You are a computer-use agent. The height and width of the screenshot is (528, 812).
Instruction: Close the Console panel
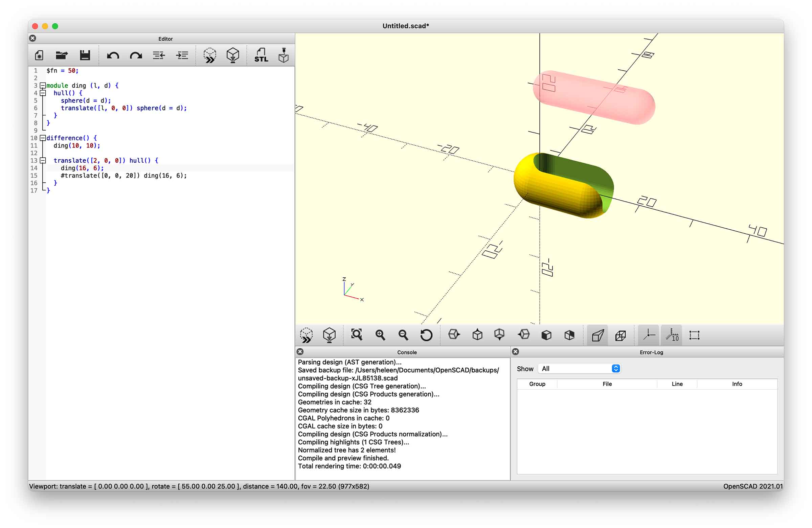click(x=300, y=352)
